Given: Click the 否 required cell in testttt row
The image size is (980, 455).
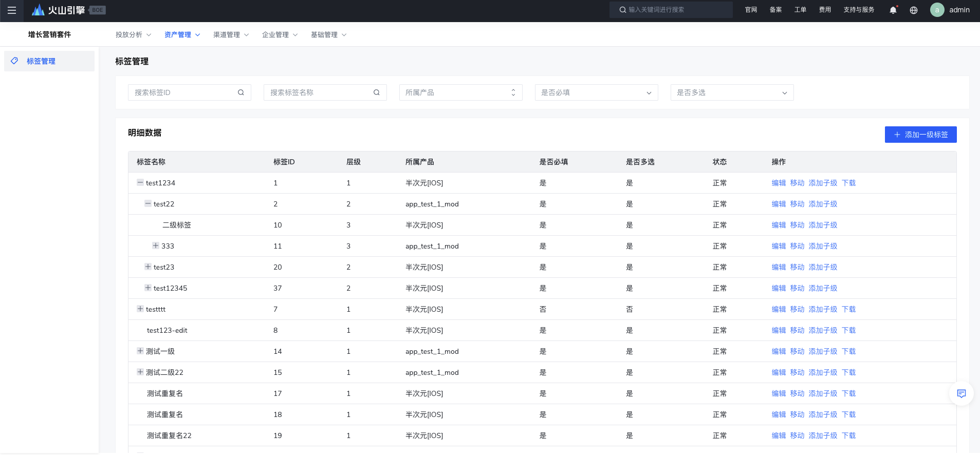Looking at the screenshot, I should 543,309.
